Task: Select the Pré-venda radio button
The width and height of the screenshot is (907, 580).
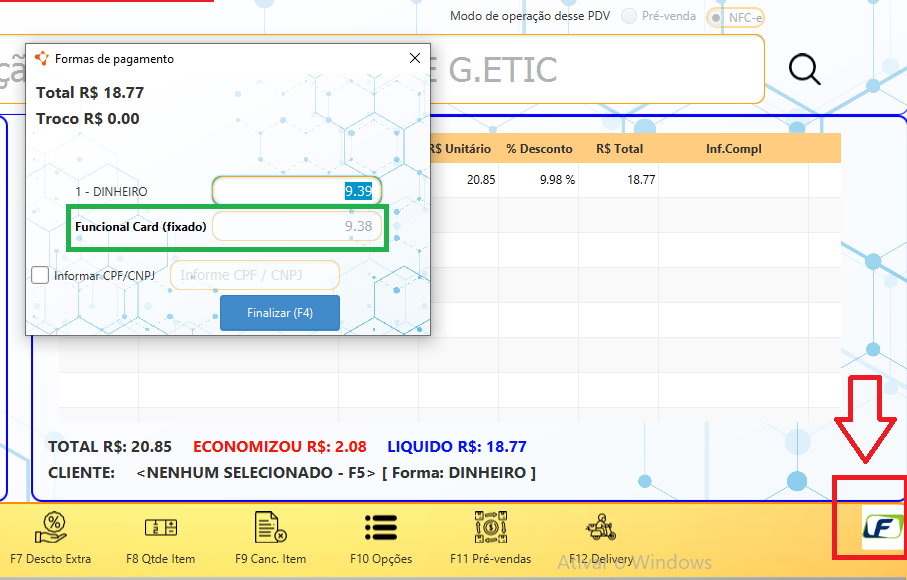Action: coord(629,16)
